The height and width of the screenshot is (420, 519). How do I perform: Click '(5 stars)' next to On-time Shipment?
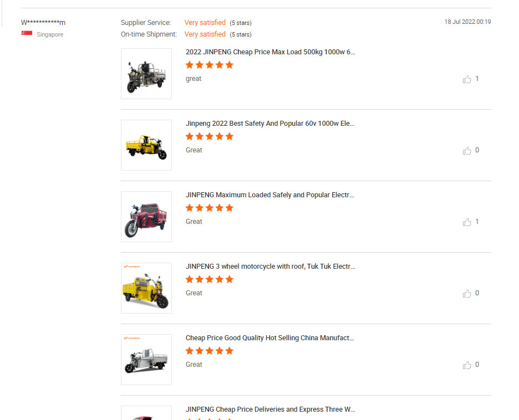pyautogui.click(x=241, y=34)
